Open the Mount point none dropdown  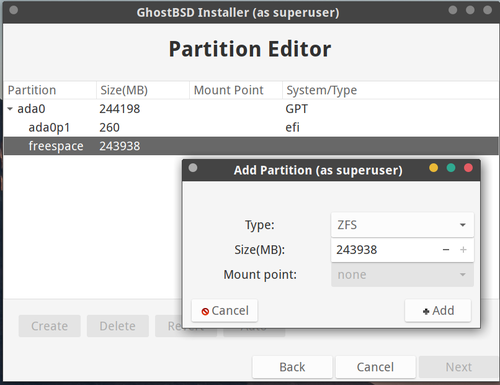tap(402, 275)
